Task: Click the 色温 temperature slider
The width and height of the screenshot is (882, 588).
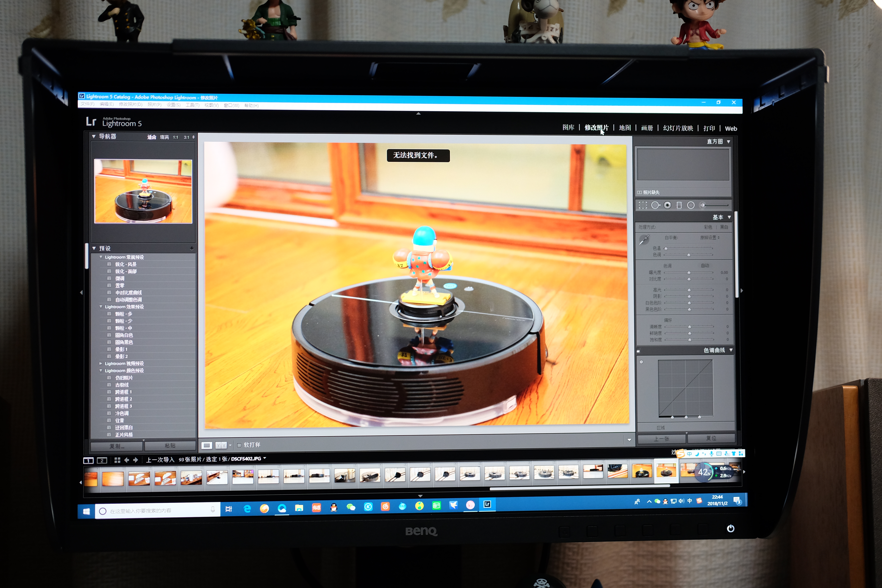Action: tap(689, 248)
